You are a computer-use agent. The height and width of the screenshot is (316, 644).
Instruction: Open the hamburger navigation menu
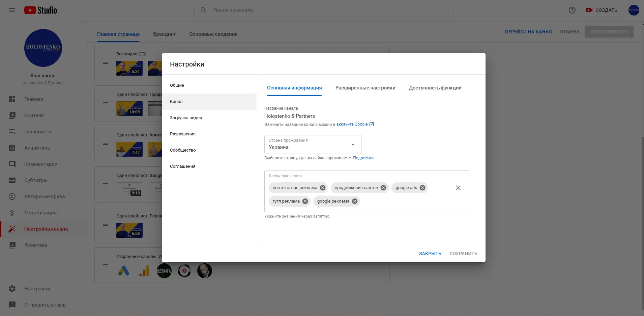12,10
